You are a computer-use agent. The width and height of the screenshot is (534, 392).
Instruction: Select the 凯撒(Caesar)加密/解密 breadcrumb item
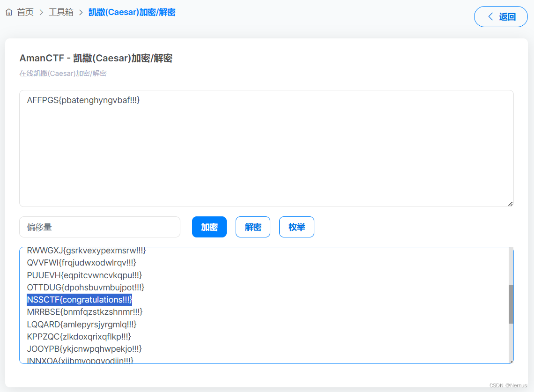click(132, 12)
